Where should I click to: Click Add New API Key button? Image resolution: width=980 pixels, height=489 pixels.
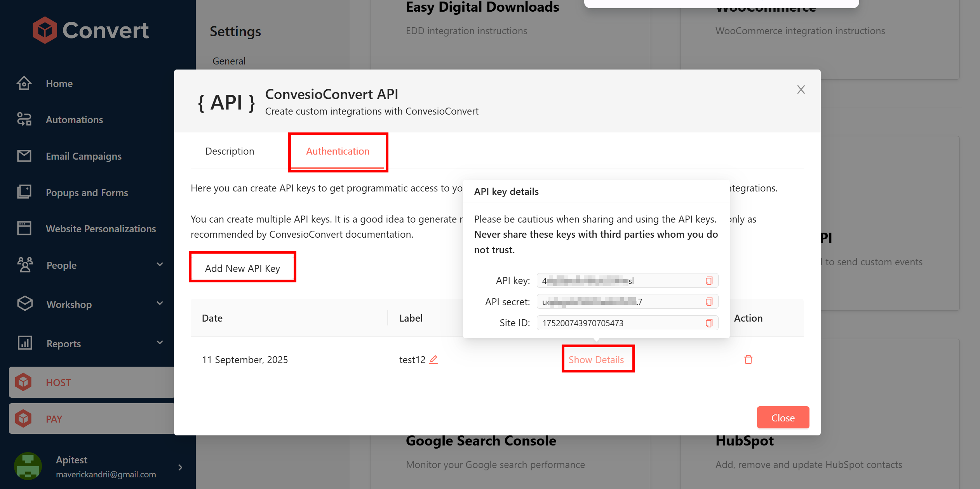242,268
